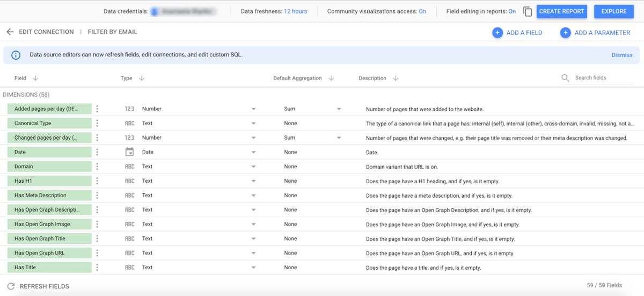Click the calendar type icon in Date row

129,152
